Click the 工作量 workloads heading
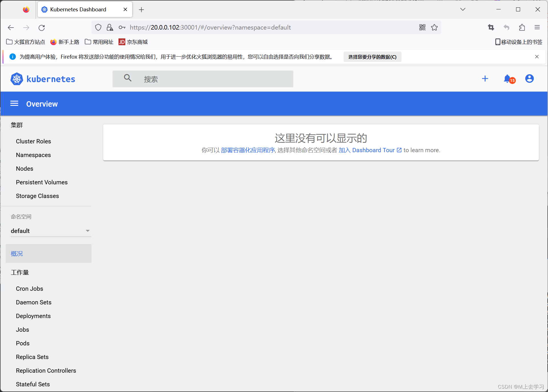Viewport: 548px width, 392px height. pos(20,272)
